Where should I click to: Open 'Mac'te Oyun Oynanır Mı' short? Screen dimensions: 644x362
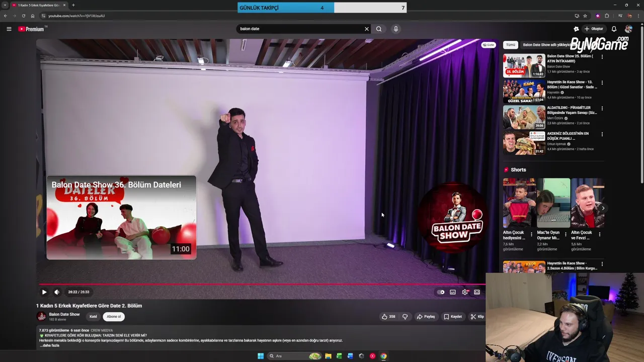pyautogui.click(x=553, y=203)
